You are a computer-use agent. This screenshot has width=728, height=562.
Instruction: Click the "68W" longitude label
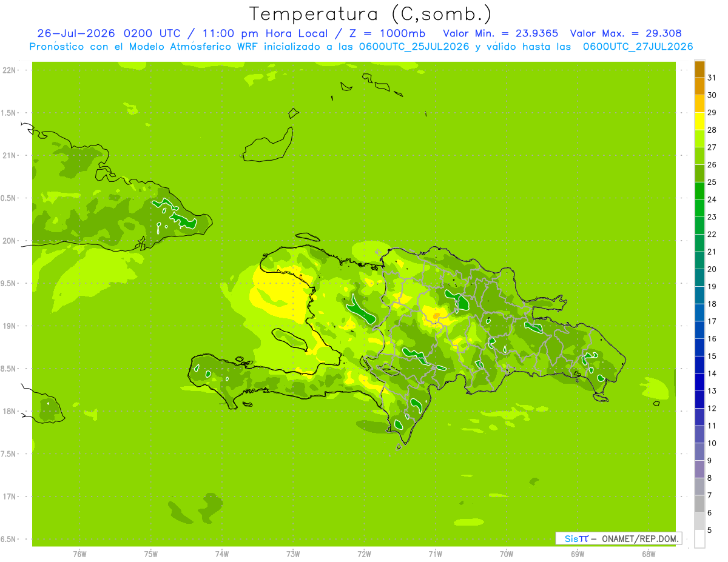coord(649,554)
